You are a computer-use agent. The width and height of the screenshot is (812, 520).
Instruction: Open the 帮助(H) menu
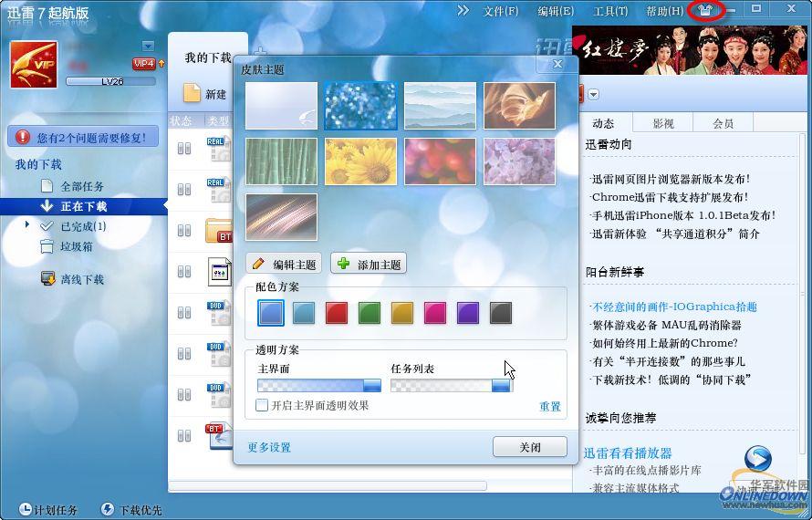[x=664, y=11]
